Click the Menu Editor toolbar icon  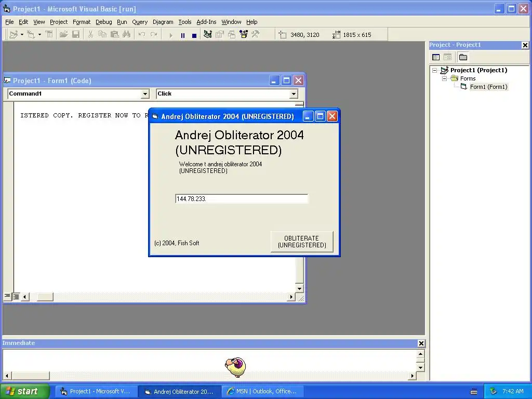pos(49,35)
